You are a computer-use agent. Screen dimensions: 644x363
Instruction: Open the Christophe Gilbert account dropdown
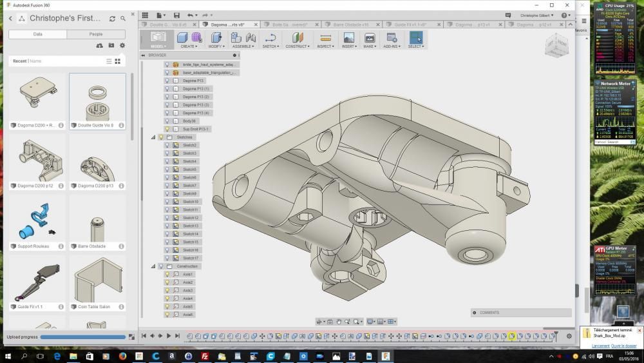[535, 15]
